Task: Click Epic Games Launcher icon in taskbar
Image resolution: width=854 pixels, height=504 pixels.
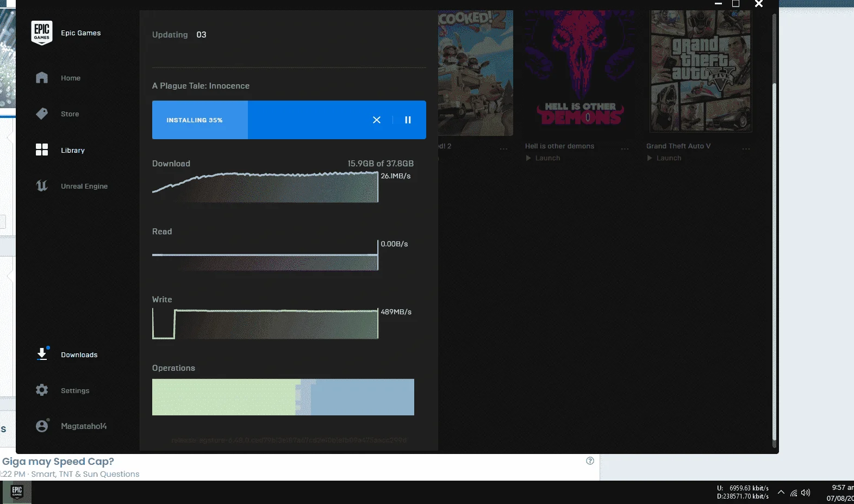Action: pos(17,493)
